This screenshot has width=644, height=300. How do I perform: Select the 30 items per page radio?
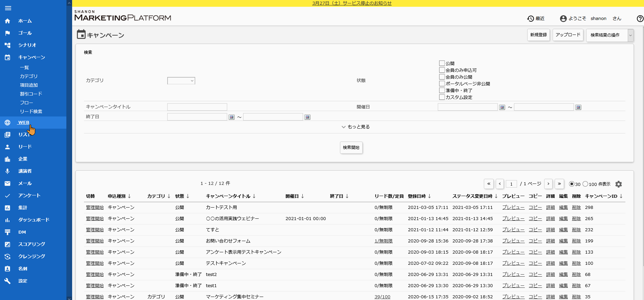pyautogui.click(x=572, y=184)
